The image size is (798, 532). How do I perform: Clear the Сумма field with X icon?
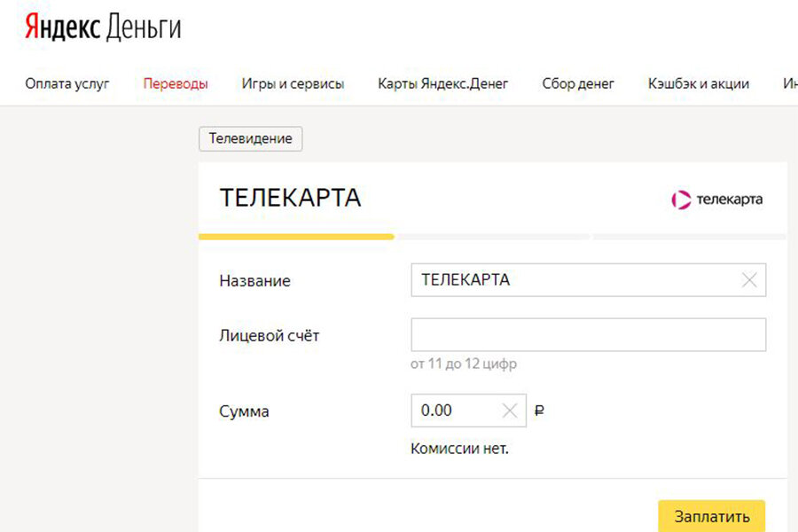pos(510,411)
